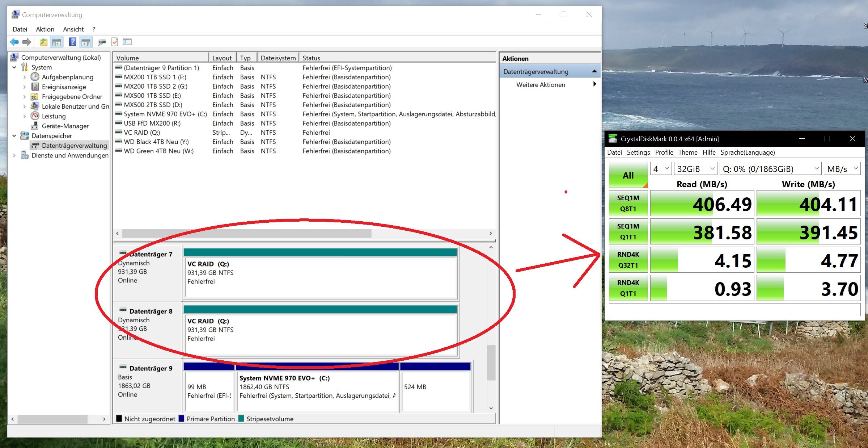The height and width of the screenshot is (448, 868).
Task: Toggle the console tree show/hide button
Action: 56,42
